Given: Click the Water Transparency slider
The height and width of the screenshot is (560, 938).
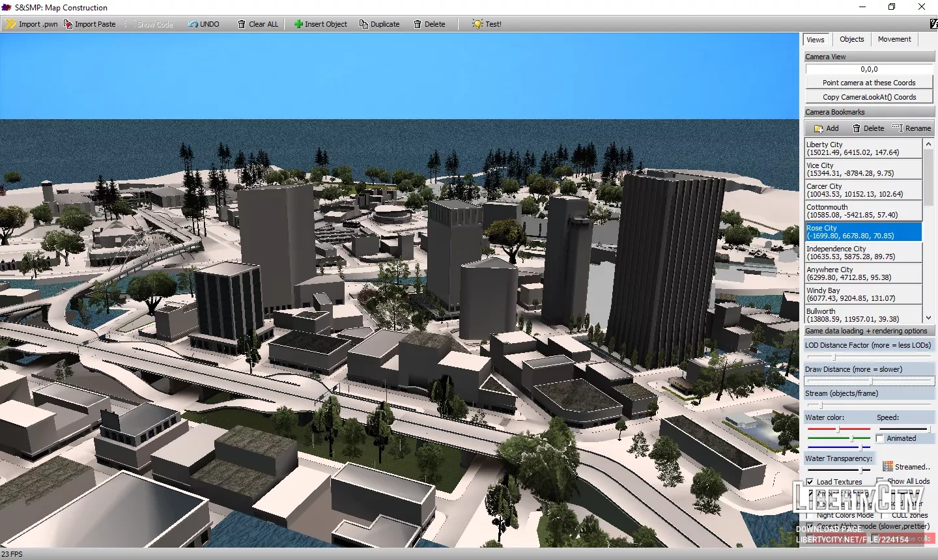Looking at the screenshot, I should [839, 469].
